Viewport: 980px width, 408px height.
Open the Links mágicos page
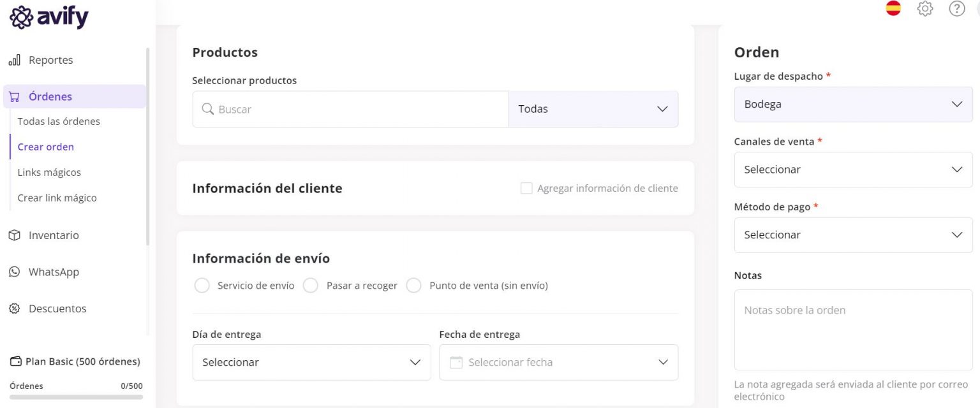click(x=49, y=172)
